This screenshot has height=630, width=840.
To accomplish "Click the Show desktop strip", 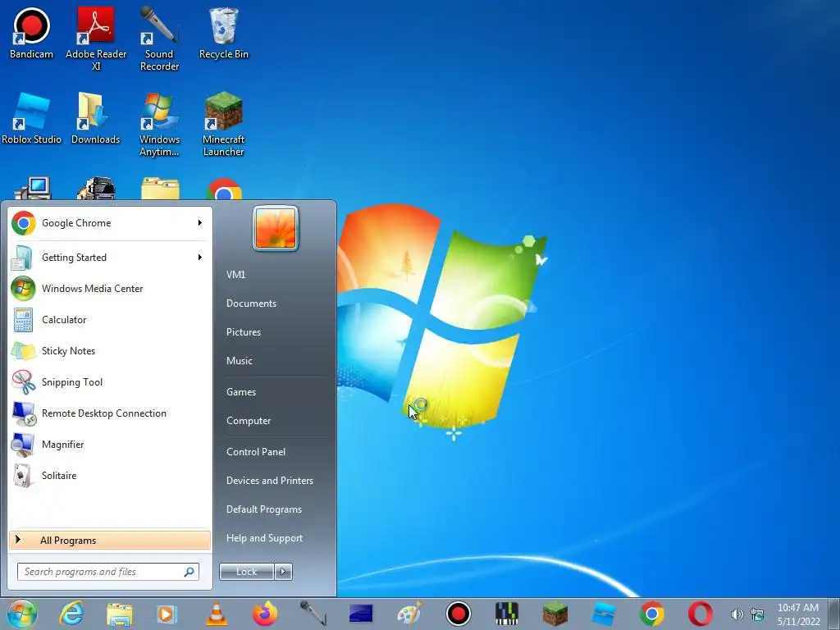I will tap(833, 614).
